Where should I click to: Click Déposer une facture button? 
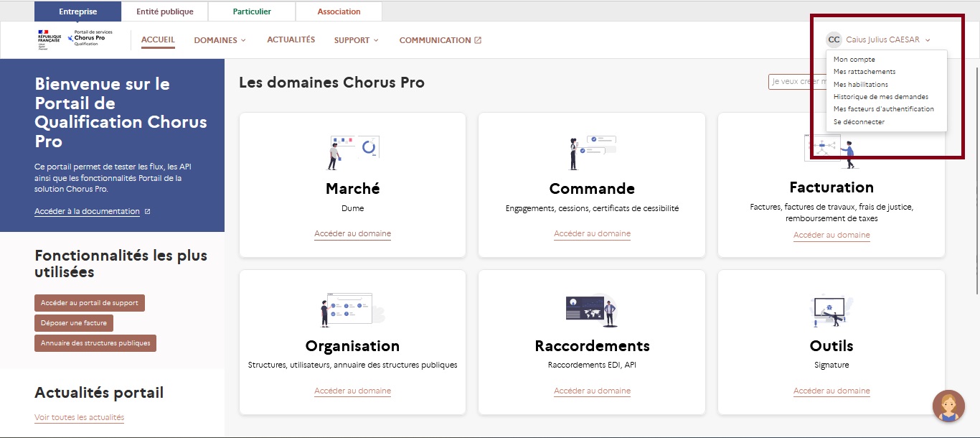(74, 322)
